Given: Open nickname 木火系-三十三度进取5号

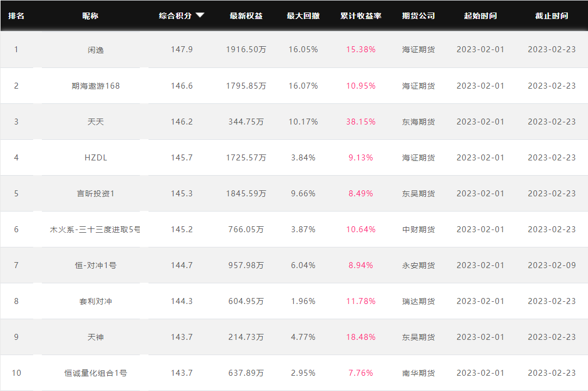Looking at the screenshot, I should 95,229.
